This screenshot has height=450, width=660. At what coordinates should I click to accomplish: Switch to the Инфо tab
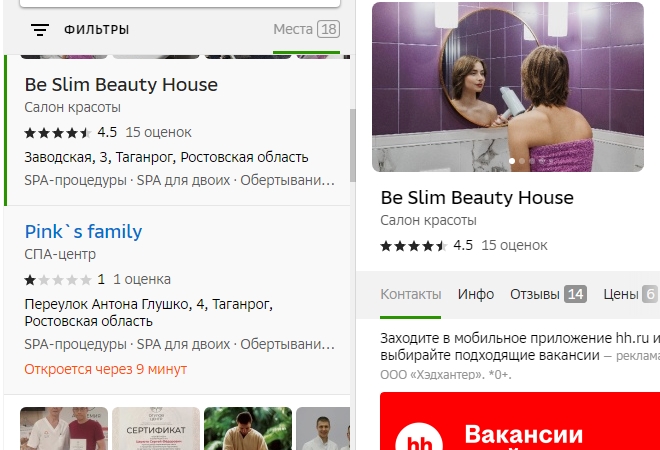point(476,294)
